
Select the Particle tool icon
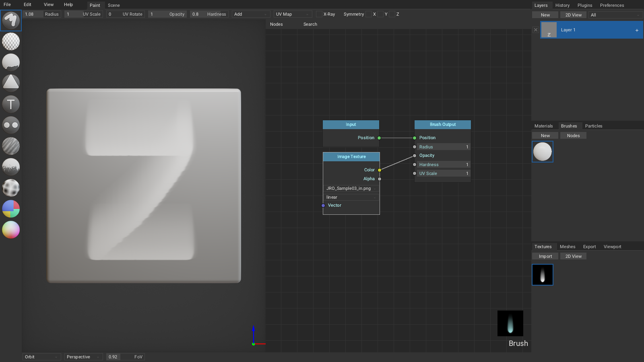coord(11,167)
